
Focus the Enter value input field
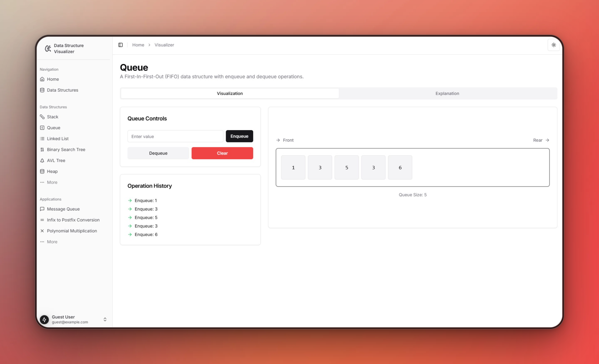[x=175, y=137]
